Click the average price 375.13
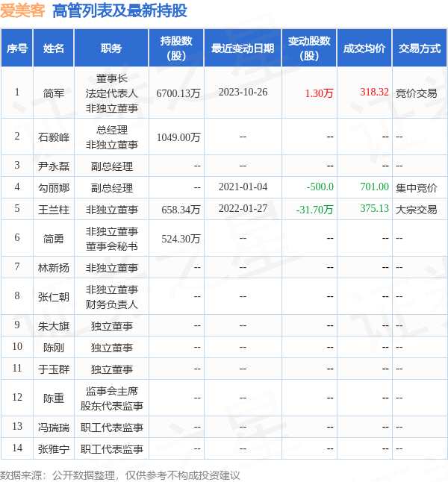 (375, 208)
